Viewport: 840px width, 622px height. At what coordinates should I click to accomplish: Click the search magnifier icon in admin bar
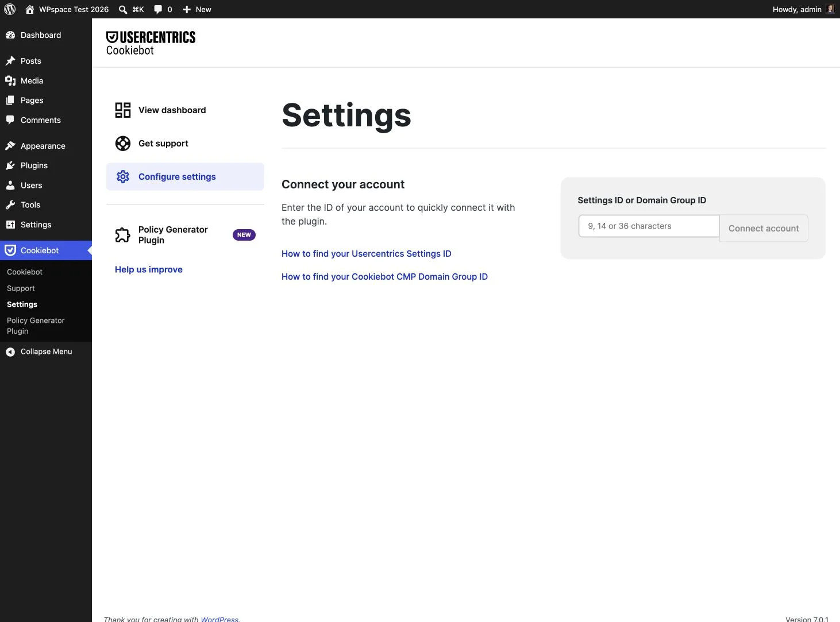[123, 9]
